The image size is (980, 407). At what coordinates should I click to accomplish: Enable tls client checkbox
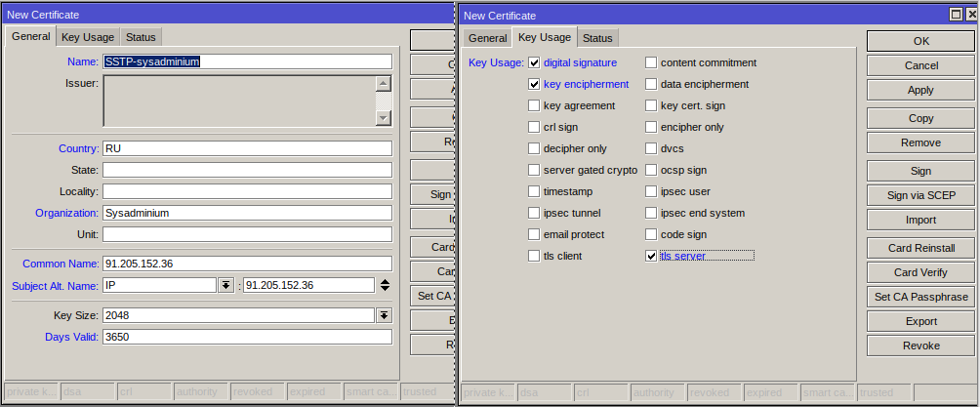pos(534,256)
